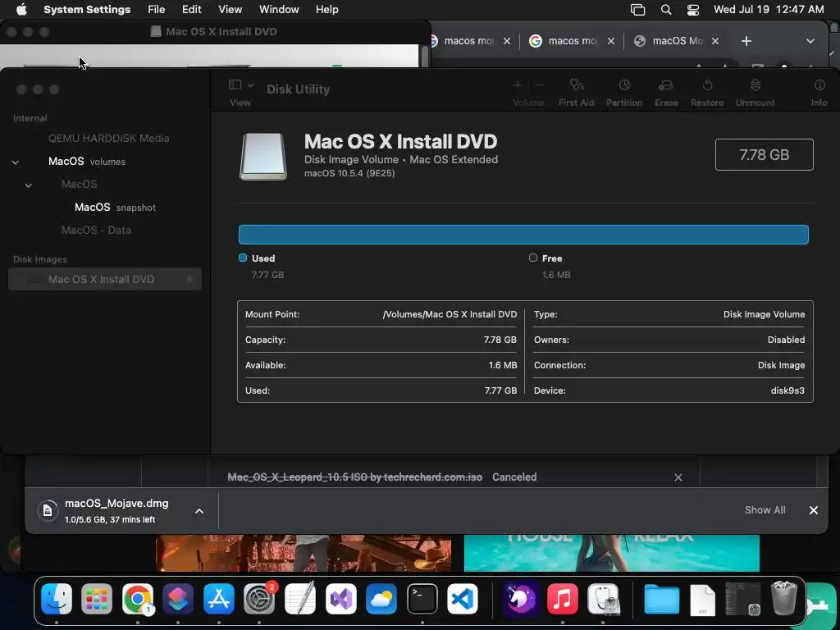Screen dimensions: 840x630
Task: Click the Mac OS X Install DVD drive icon
Action: 263,157
